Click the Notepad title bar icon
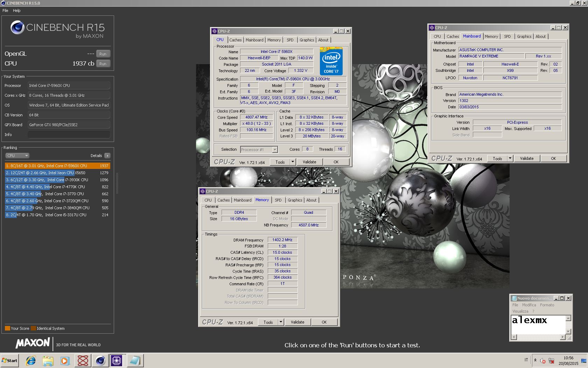 coord(514,298)
